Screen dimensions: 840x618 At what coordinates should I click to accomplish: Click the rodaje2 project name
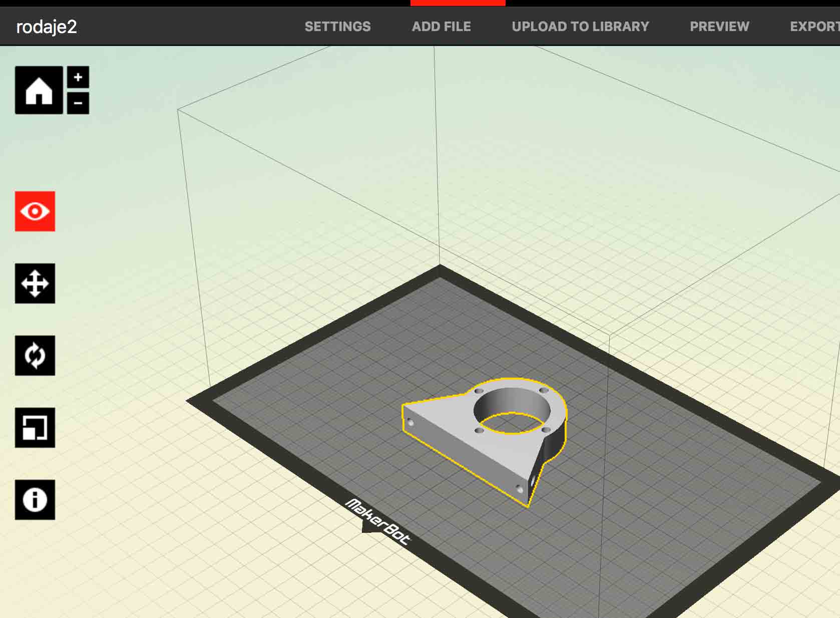click(x=47, y=27)
